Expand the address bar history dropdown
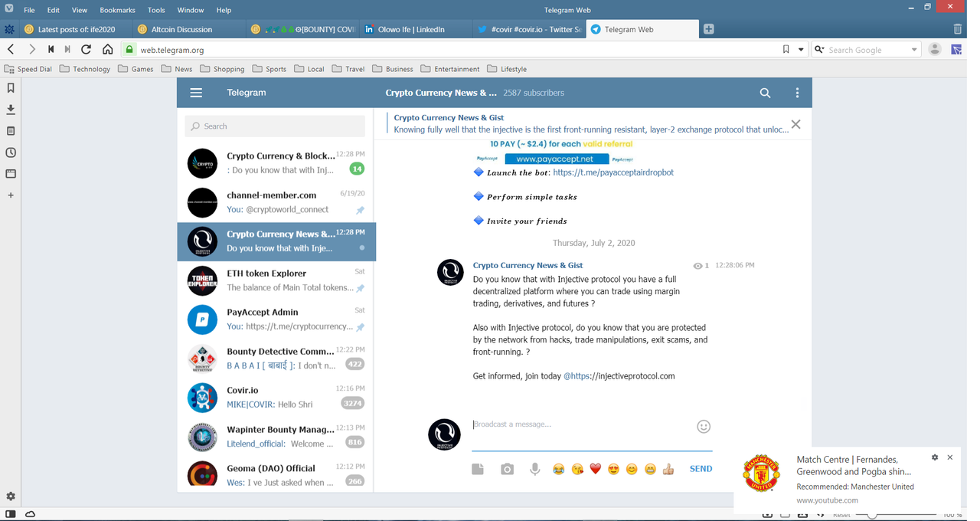This screenshot has width=980, height=521. click(801, 49)
